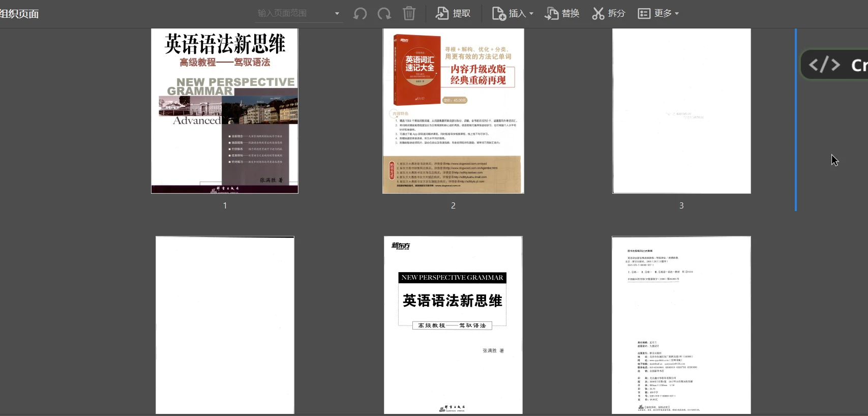Click the undo arrow icon
This screenshot has height=416, width=868.
(x=360, y=13)
